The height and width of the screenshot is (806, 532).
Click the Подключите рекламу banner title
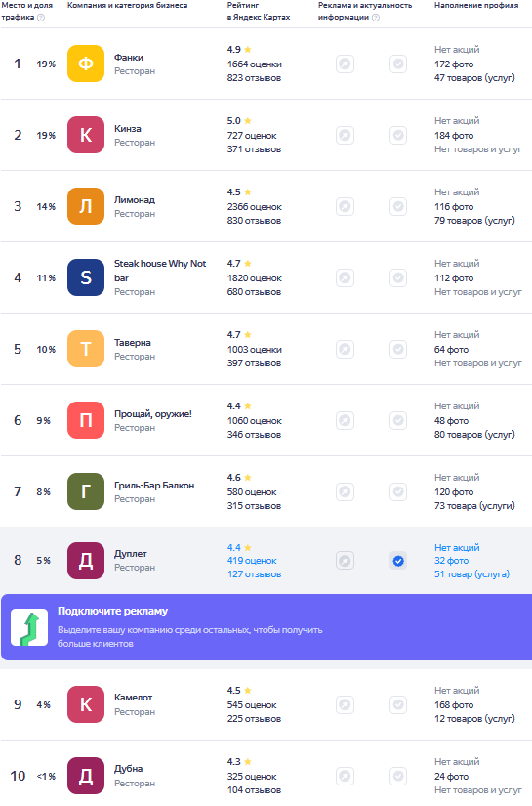coord(112,612)
